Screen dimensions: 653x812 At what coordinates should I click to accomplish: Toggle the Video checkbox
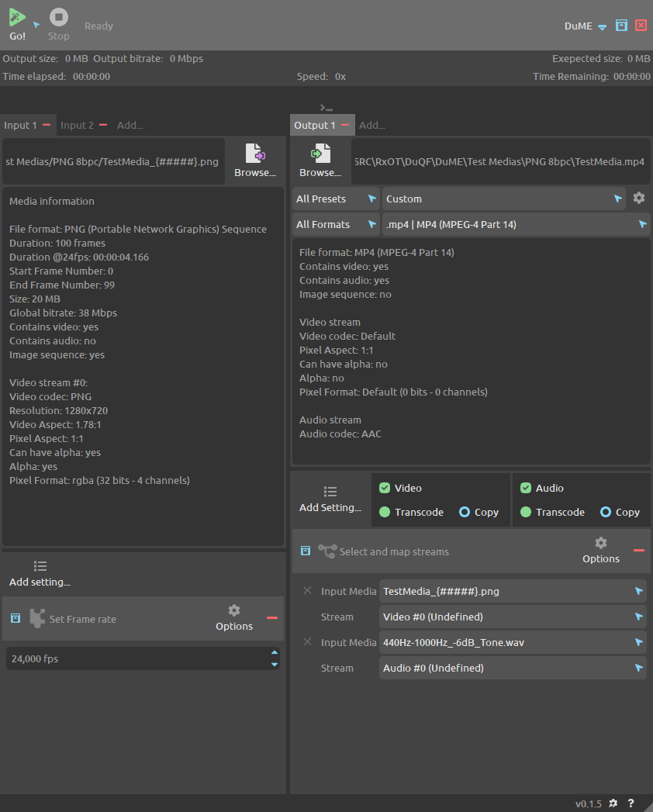pyautogui.click(x=385, y=488)
